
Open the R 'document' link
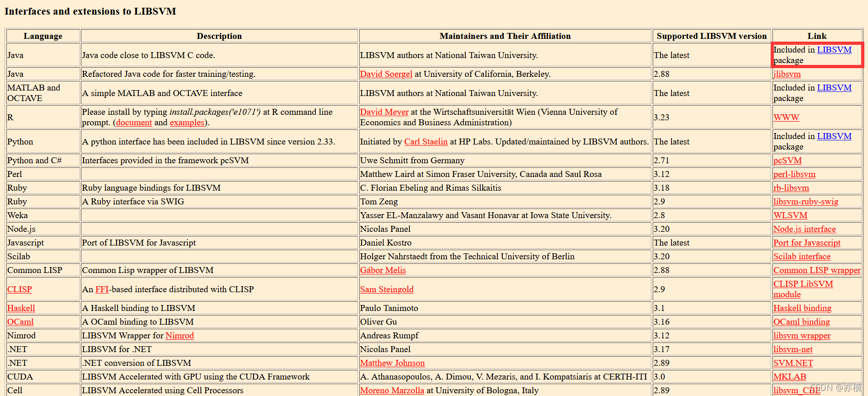[x=134, y=123]
